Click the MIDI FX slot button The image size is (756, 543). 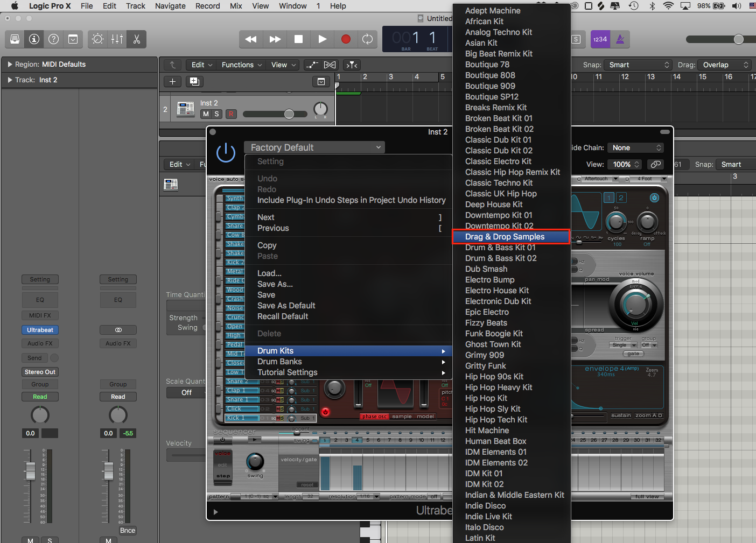40,315
